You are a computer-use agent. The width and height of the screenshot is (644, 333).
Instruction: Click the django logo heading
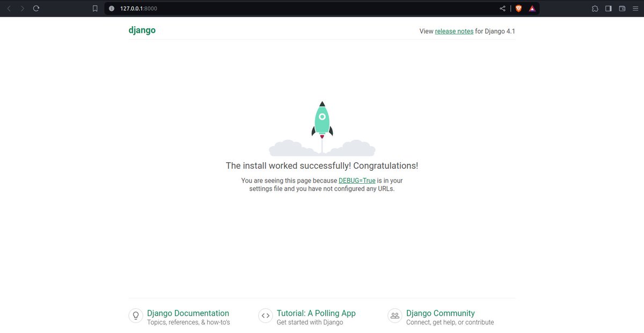[x=142, y=30]
